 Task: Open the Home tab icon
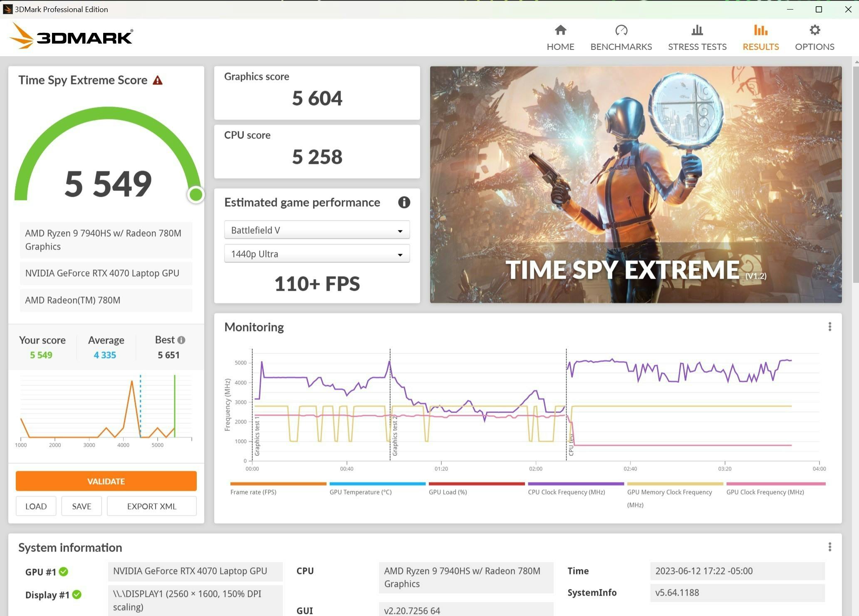tap(560, 30)
